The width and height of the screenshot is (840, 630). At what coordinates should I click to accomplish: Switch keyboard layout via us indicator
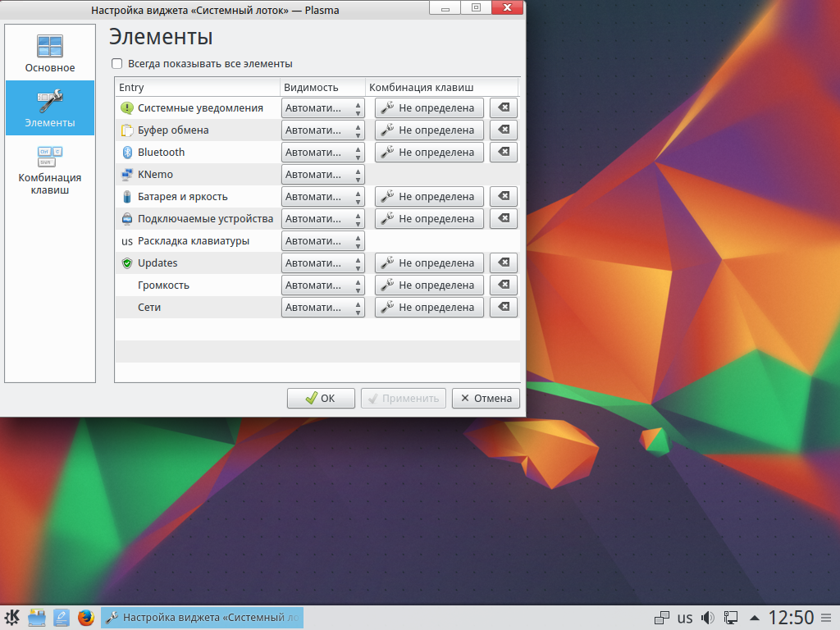click(685, 618)
